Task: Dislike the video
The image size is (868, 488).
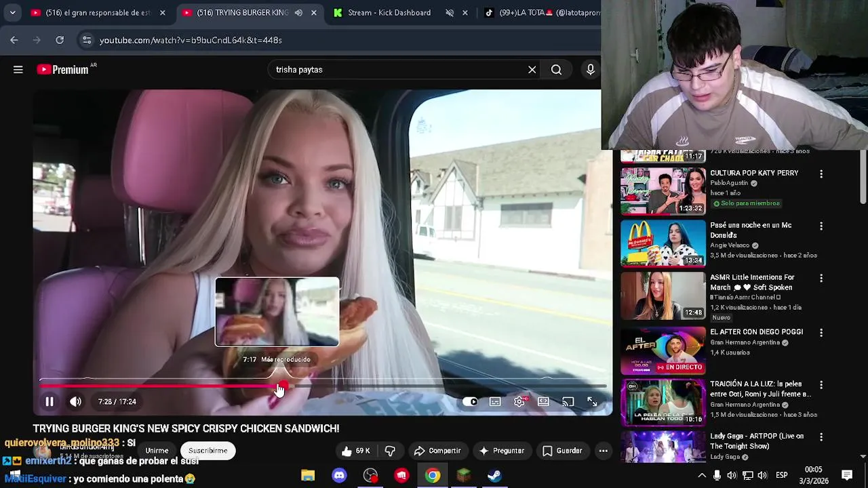Action: pyautogui.click(x=390, y=451)
